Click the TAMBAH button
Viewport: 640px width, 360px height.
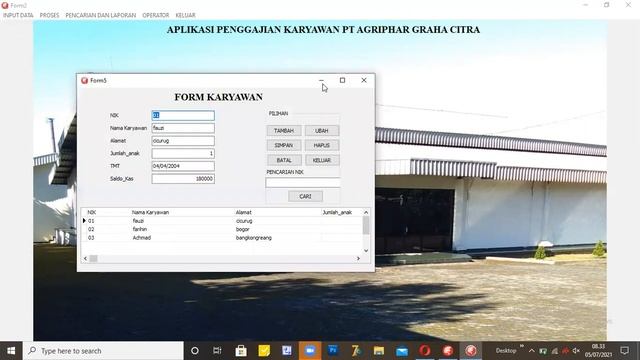284,131
